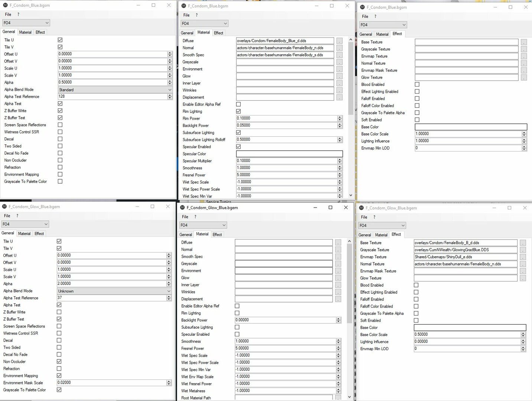Uncheck Grayscale To Palette Color in bgem General window
The height and width of the screenshot is (401, 532).
59,390
